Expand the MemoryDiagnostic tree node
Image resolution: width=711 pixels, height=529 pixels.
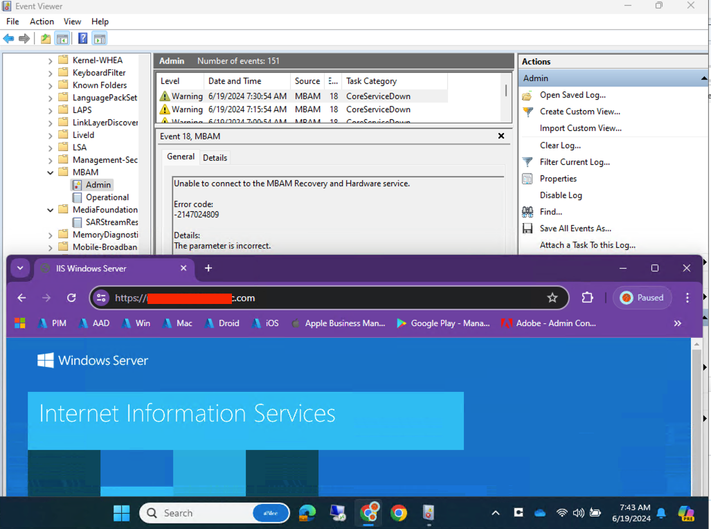tap(50, 235)
